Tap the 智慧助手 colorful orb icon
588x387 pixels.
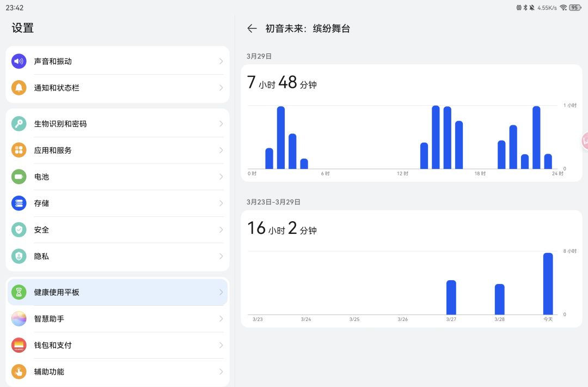[x=19, y=319]
